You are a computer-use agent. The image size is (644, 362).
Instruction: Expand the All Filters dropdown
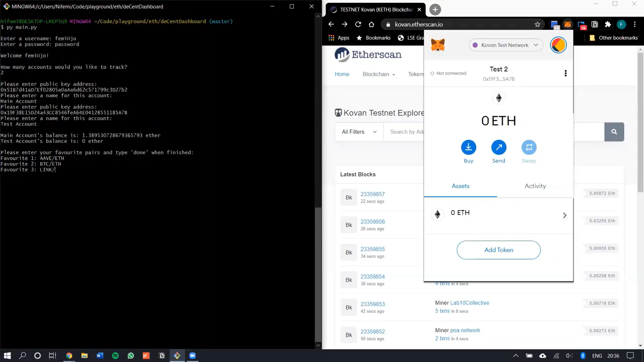click(x=359, y=132)
